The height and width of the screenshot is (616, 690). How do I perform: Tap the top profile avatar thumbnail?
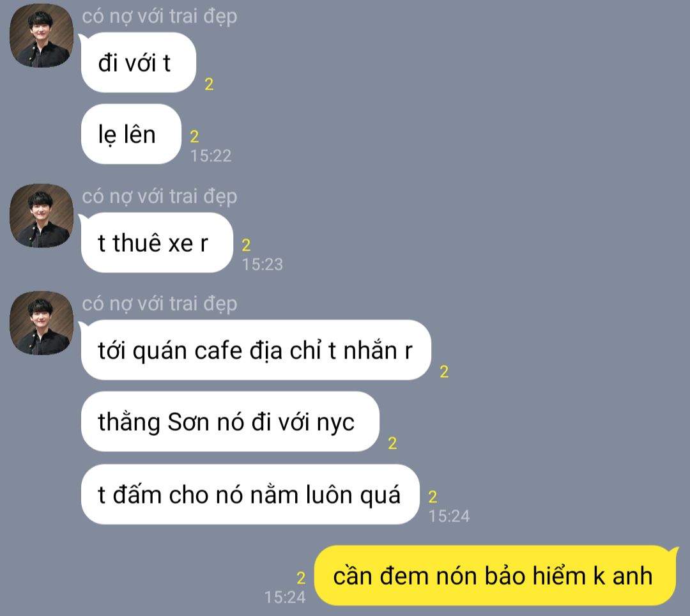coord(42,36)
